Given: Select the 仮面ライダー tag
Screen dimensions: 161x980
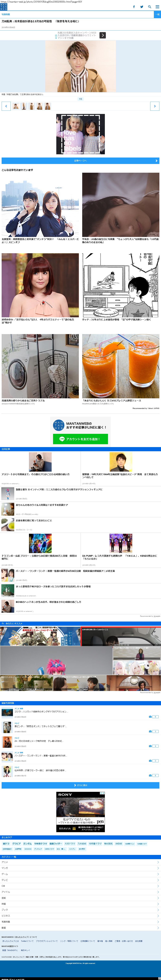Looking at the screenshot, I should [55, 844].
